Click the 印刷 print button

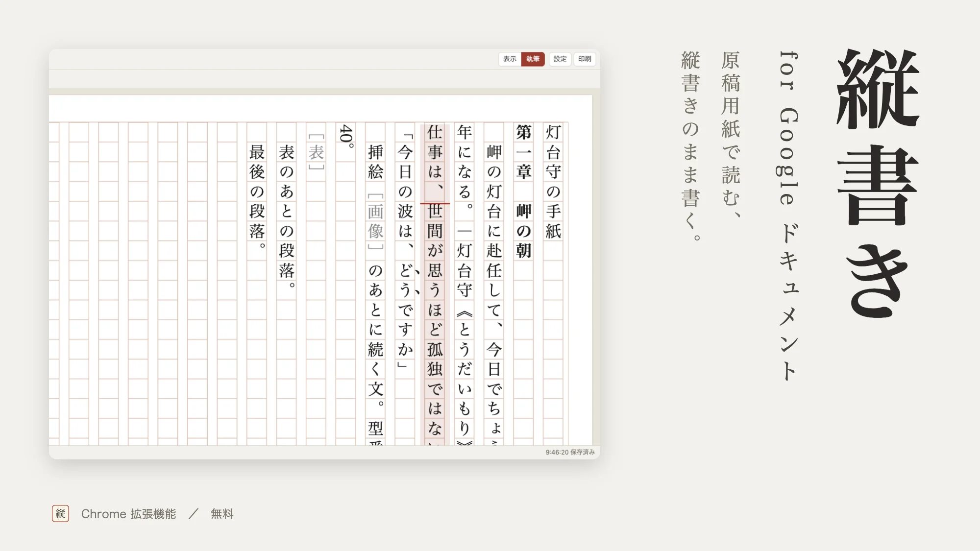pyautogui.click(x=585, y=59)
